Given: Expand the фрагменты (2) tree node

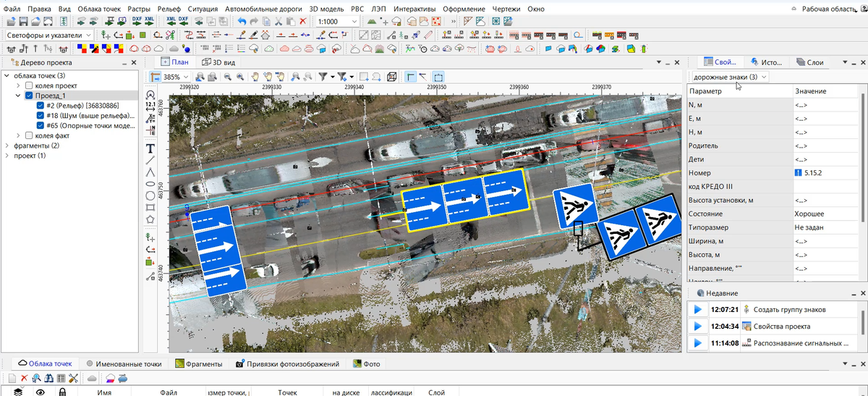Looking at the screenshot, I should click(x=7, y=146).
